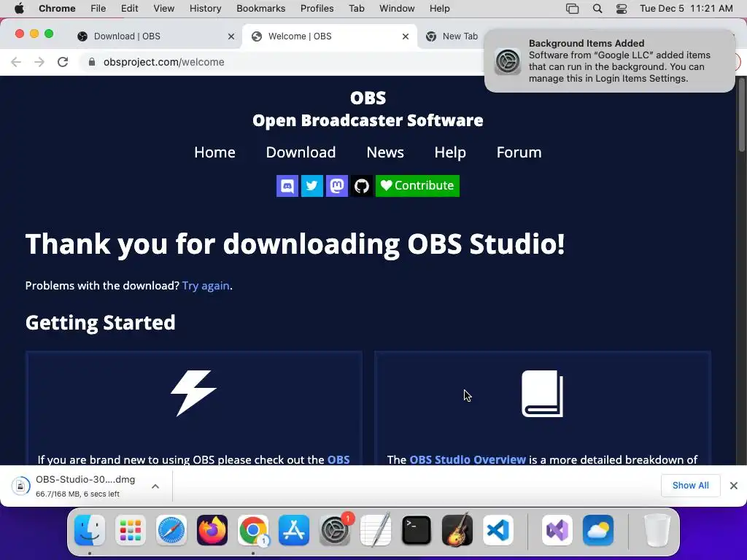Open the Download page link

click(301, 152)
